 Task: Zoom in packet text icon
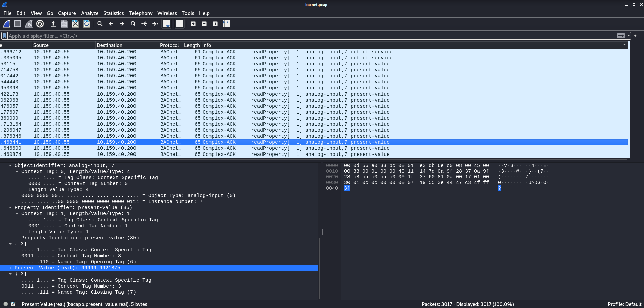[x=193, y=24]
